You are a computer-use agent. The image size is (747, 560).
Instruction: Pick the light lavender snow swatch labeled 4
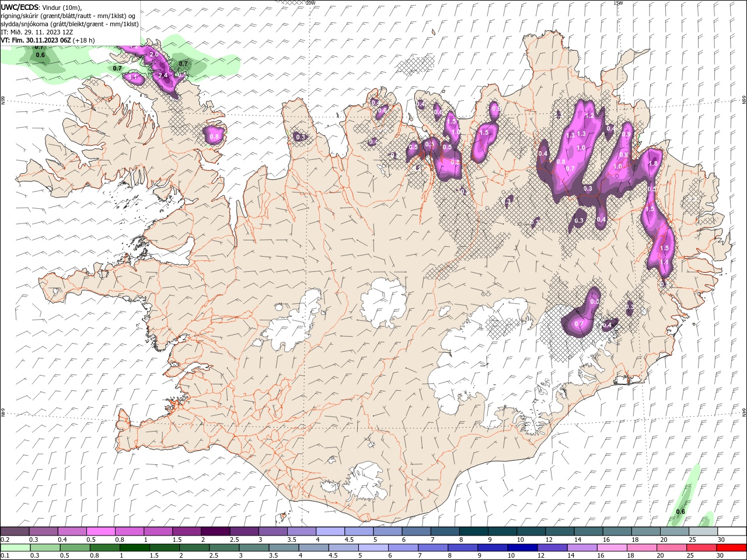coord(330,531)
